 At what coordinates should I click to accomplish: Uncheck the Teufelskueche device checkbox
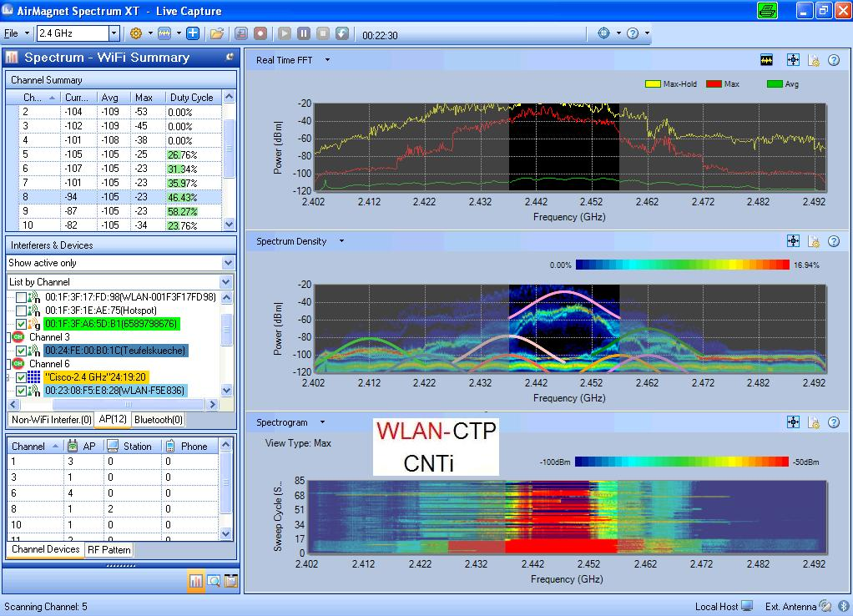21,351
